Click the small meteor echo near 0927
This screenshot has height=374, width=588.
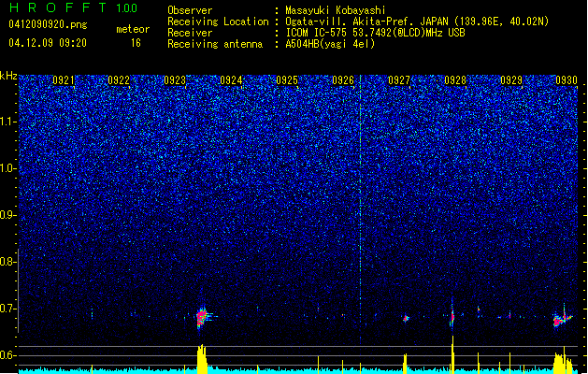(x=406, y=319)
